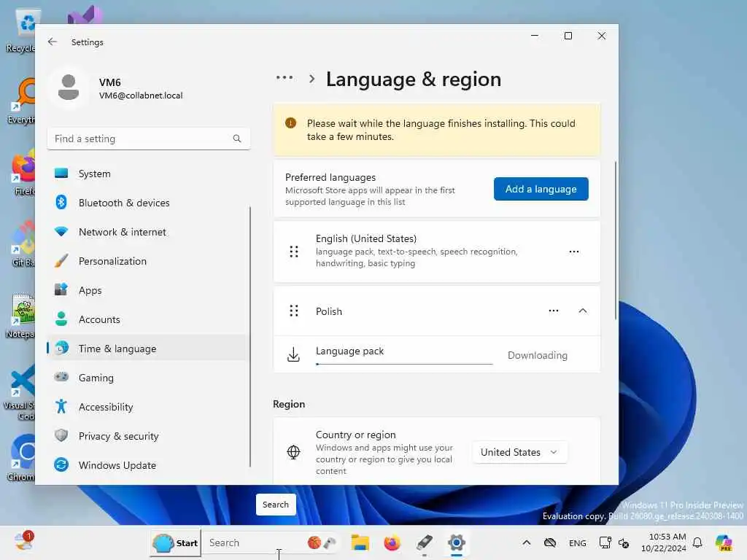Expand breadcrumb ellipsis before Language & region
747x560 pixels.
[x=285, y=77]
